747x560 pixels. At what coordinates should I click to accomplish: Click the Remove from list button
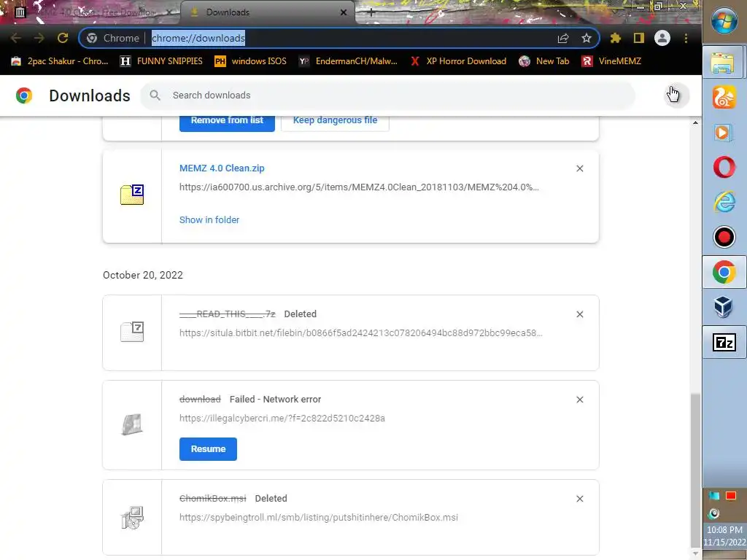click(227, 121)
